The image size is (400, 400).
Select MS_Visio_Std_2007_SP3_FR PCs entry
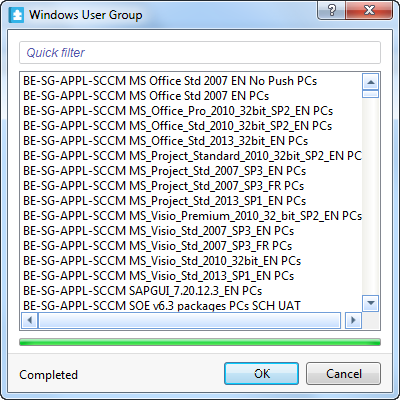pyautogui.click(x=191, y=246)
